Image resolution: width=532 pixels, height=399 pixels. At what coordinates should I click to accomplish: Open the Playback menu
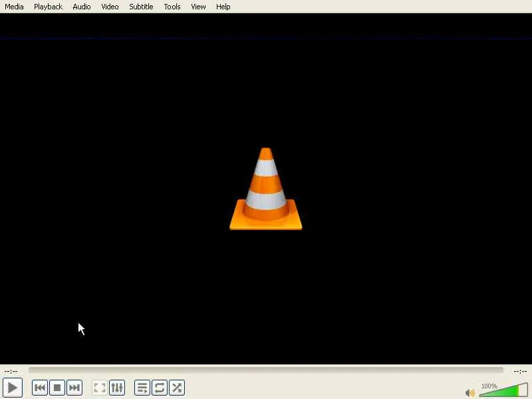[48, 7]
